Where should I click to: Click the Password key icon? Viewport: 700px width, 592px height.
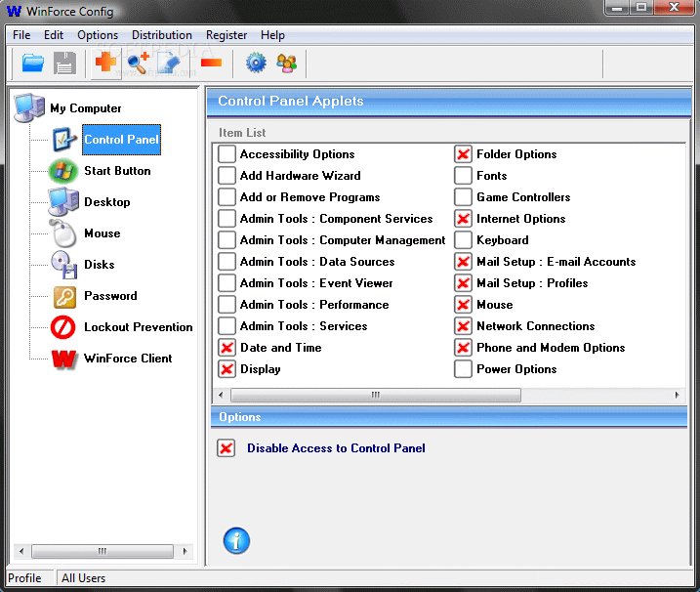coord(64,297)
